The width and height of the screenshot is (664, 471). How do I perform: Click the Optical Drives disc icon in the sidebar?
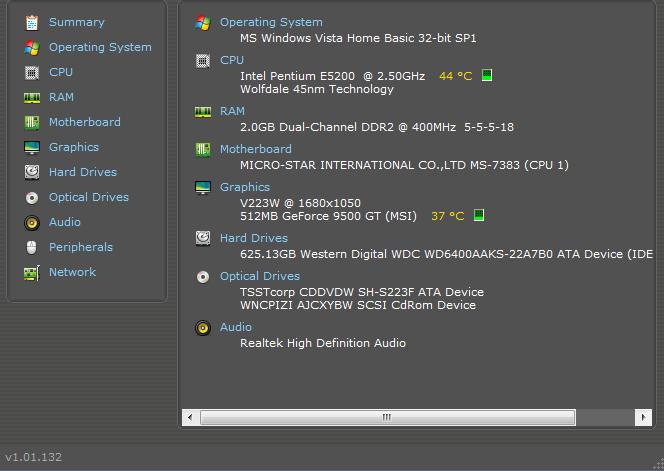(32, 197)
